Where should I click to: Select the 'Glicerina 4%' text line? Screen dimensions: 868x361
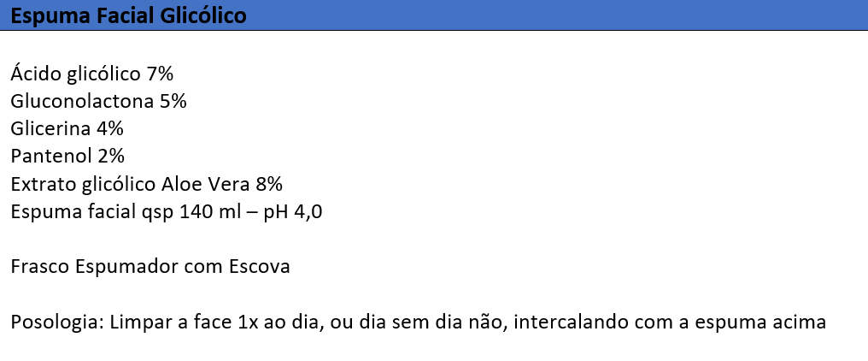[x=67, y=128]
